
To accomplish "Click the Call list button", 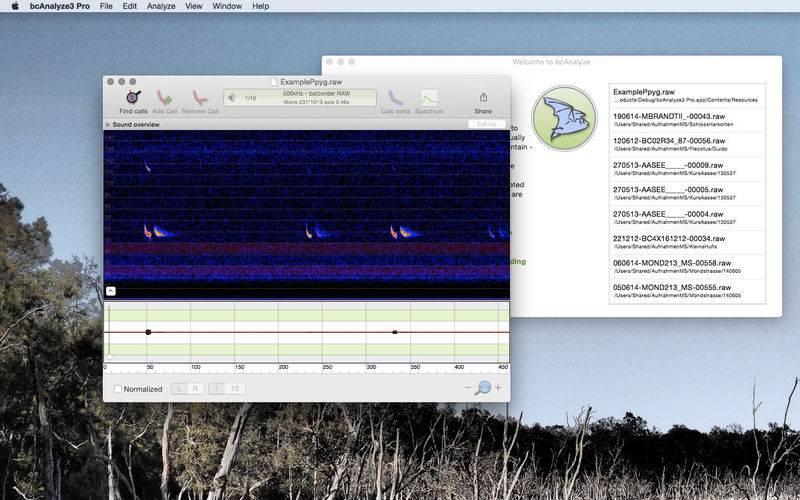I will pyautogui.click(x=486, y=125).
